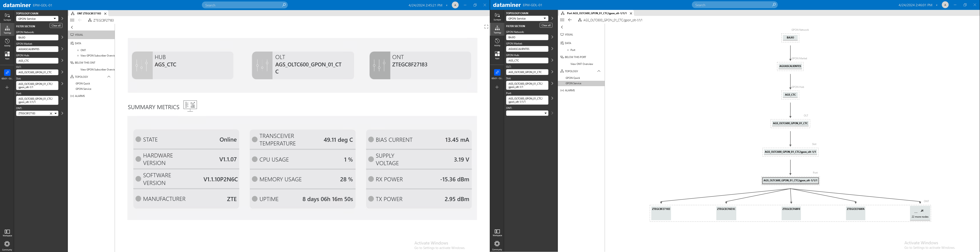The height and width of the screenshot is (252, 980).
Task: Open ONT ZTEGC8F27183 visual card
Action: coord(420,66)
